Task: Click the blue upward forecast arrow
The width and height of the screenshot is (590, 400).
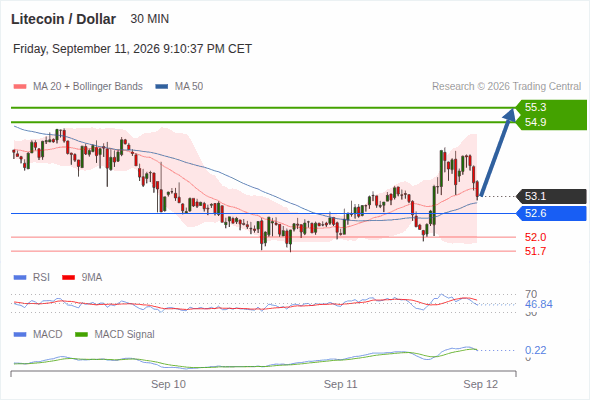Action: 498,152
